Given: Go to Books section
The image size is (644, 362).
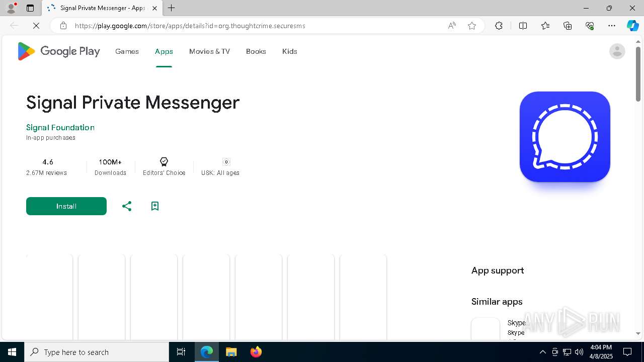Looking at the screenshot, I should (256, 51).
